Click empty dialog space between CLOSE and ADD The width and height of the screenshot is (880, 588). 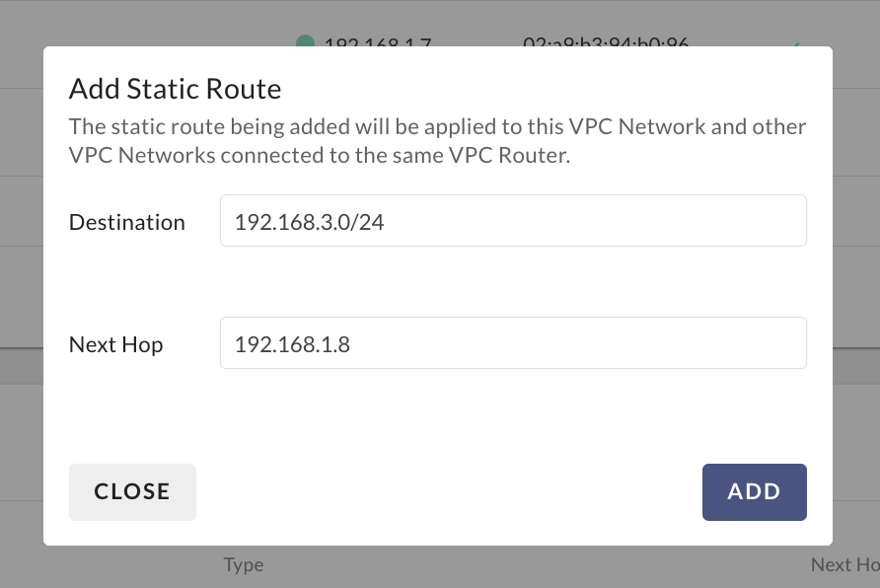[449, 491]
